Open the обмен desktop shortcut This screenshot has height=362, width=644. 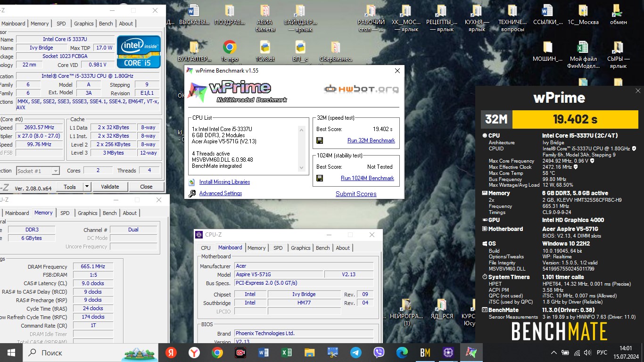618,15
